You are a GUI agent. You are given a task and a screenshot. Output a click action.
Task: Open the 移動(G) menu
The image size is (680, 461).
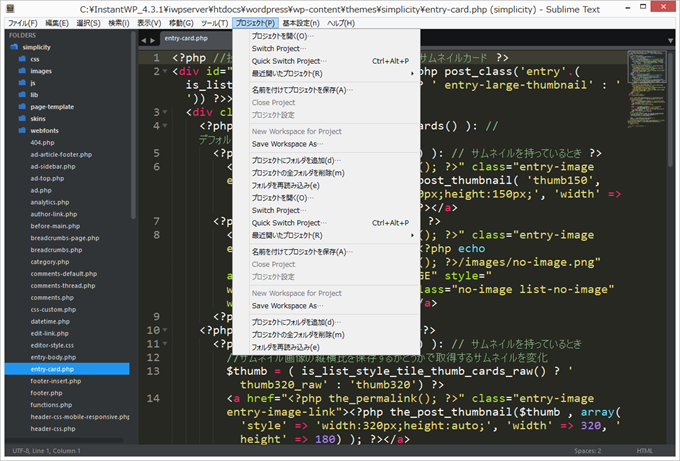(181, 23)
